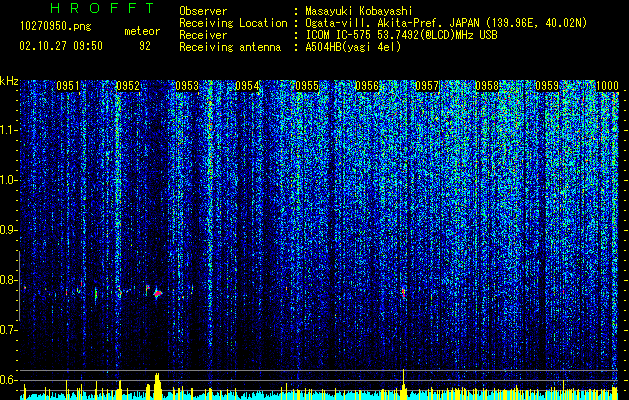Click the 0959 time marker

[x=547, y=86]
